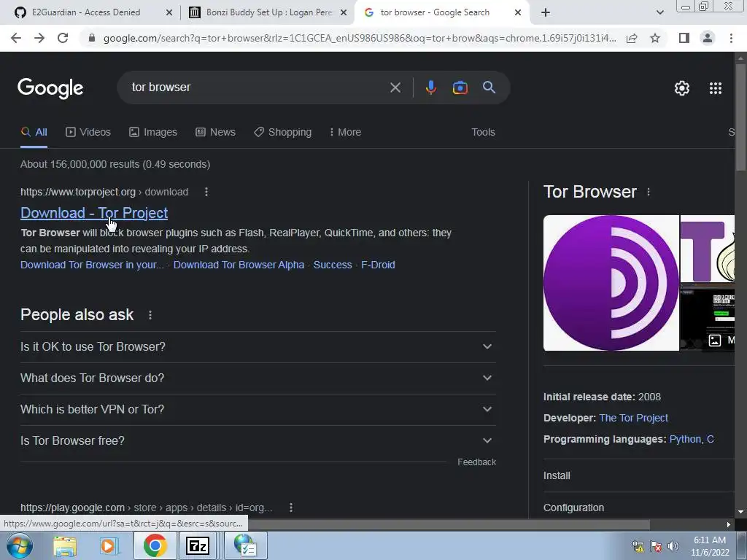Click the Windows Start button
This screenshot has height=560, width=747.
20,545
